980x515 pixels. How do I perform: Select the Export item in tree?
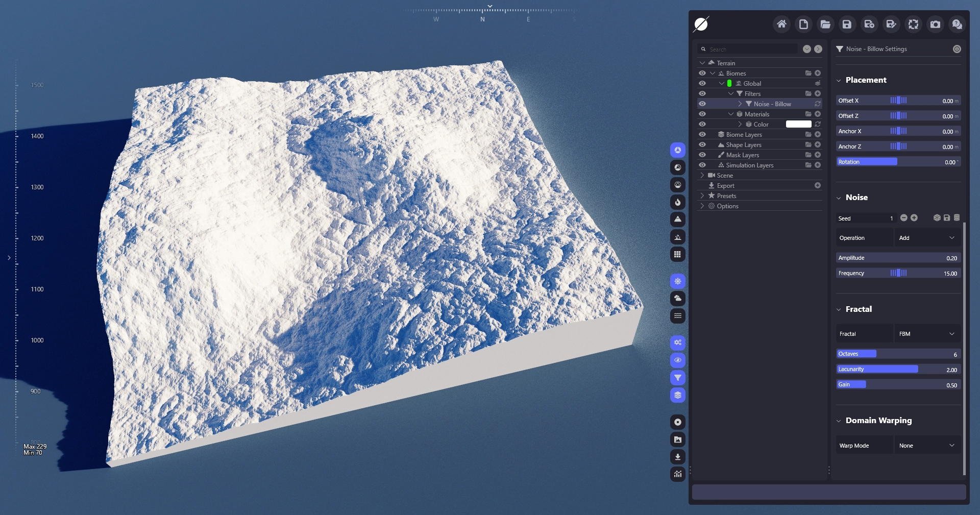(725, 186)
